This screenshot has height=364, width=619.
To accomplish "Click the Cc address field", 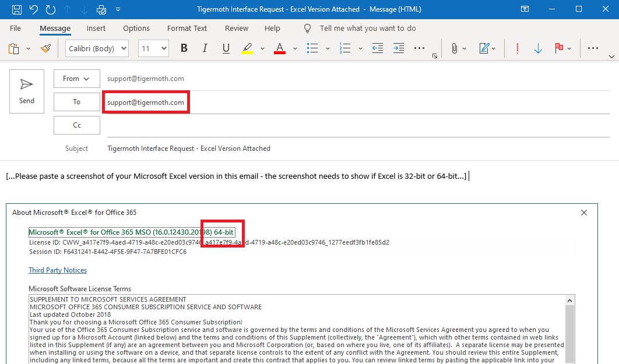I will tap(358, 126).
